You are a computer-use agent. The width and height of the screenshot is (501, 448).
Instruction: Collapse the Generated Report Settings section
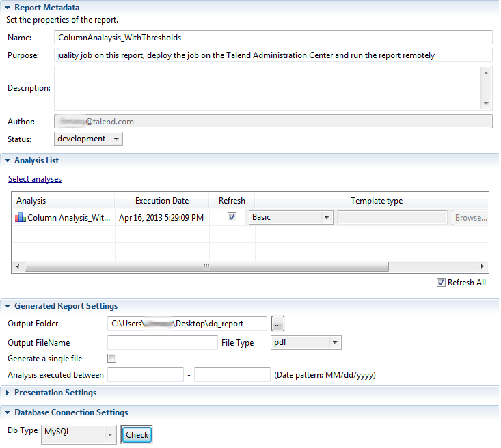[7, 306]
